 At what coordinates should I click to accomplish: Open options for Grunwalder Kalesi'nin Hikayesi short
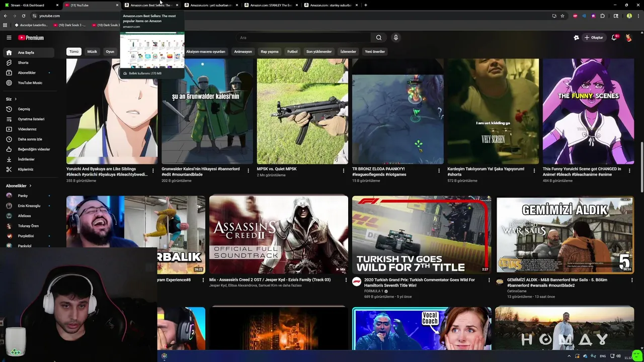click(x=248, y=170)
